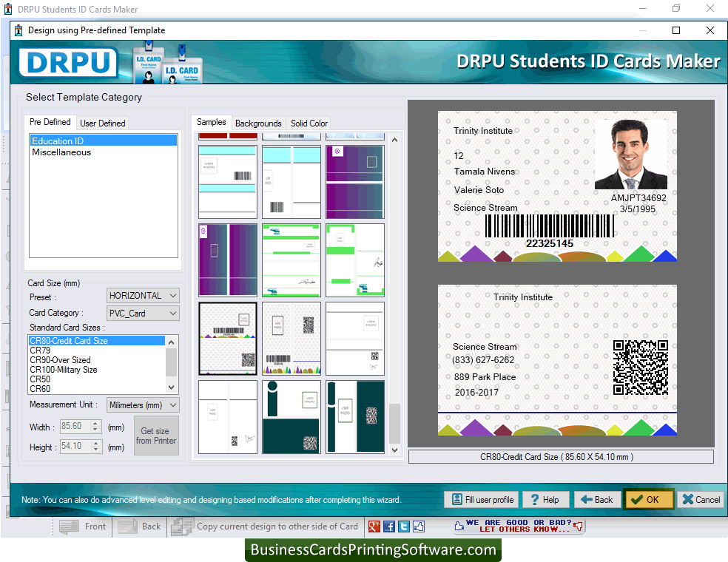Open the Card Category PVC_Card dropdown
Image resolution: width=728 pixels, height=562 pixels.
pyautogui.click(x=143, y=314)
